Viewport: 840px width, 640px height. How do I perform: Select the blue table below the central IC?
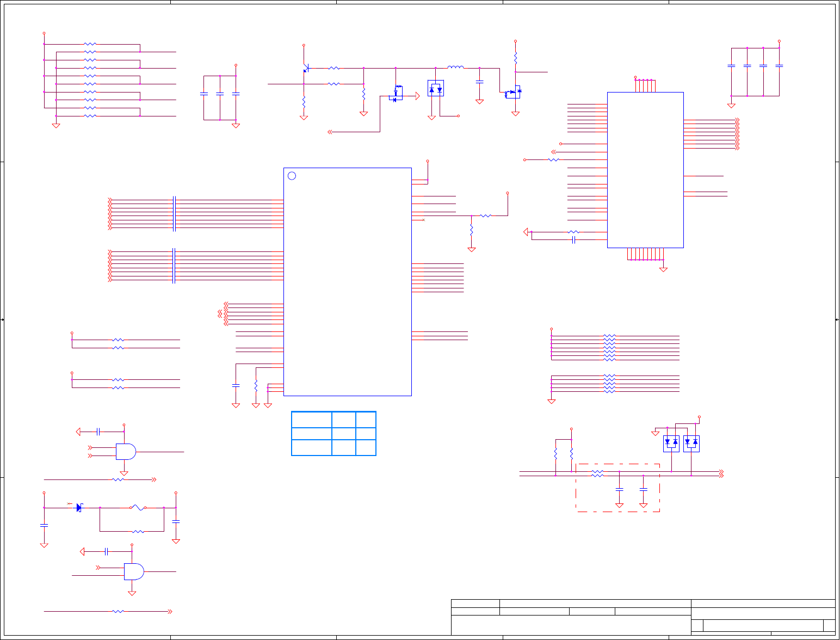click(x=334, y=434)
